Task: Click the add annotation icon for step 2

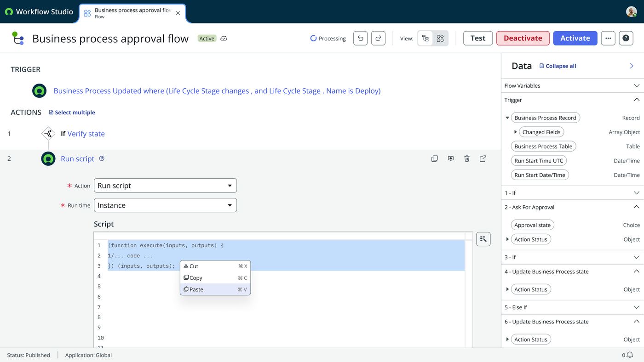Action: click(x=451, y=158)
